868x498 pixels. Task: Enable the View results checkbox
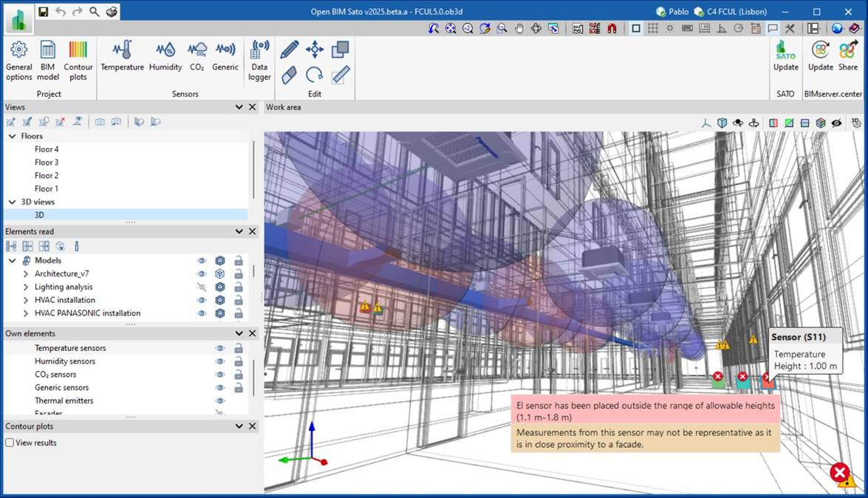(x=10, y=443)
